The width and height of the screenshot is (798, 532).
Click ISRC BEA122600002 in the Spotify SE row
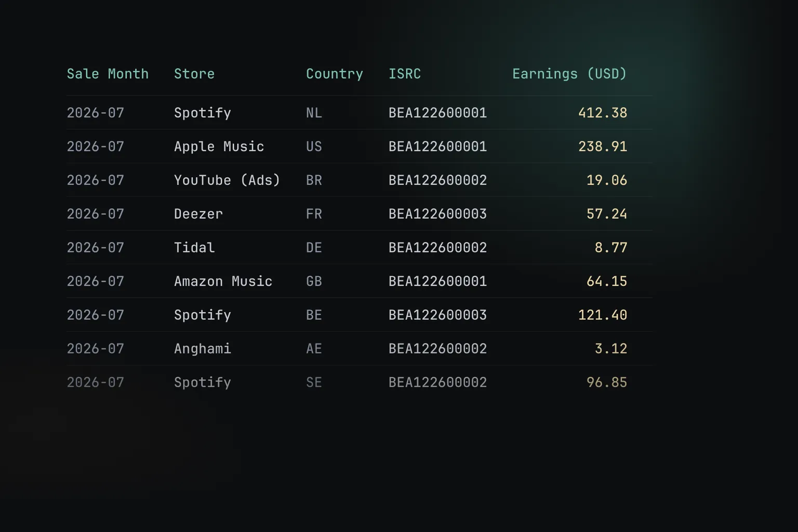point(437,382)
